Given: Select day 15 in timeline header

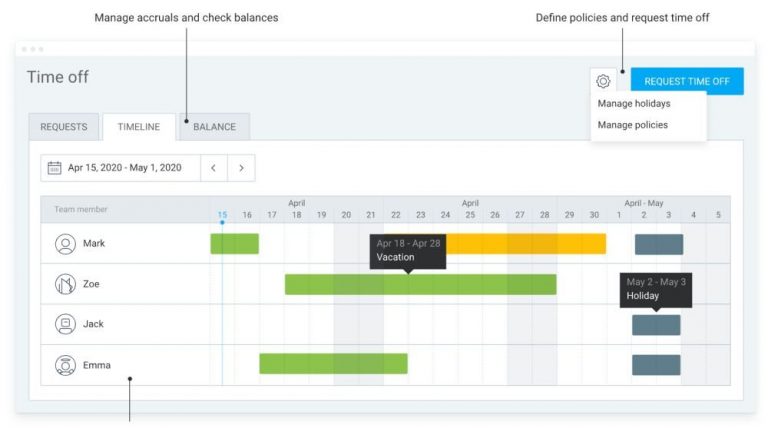Looking at the screenshot, I should 222,215.
